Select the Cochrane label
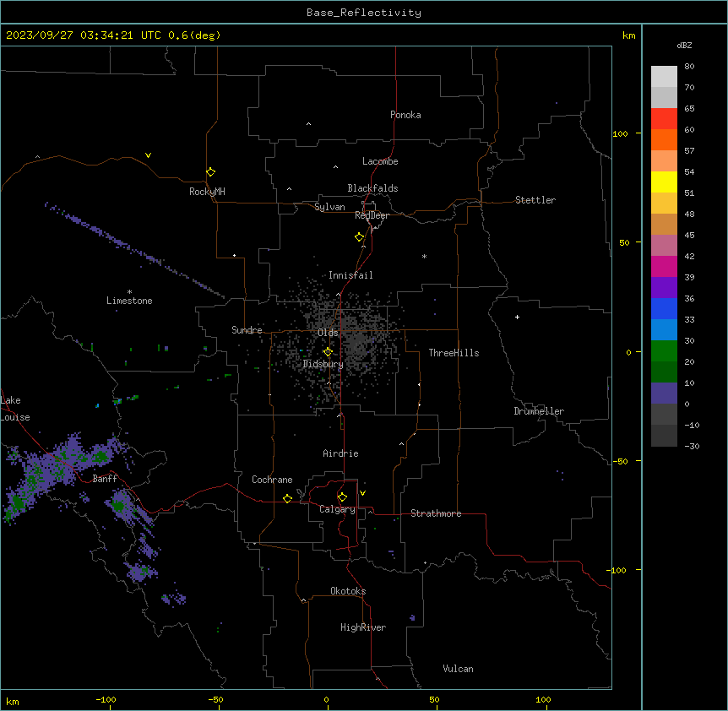The height and width of the screenshot is (711, 728). 272,480
